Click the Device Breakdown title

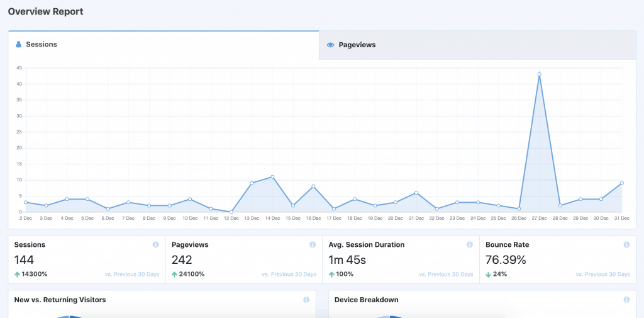[x=367, y=300]
